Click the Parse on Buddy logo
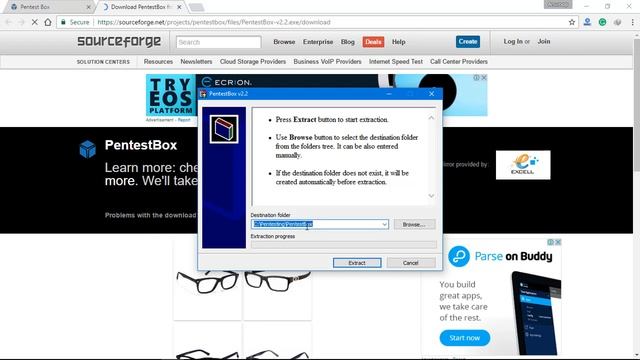The image size is (640, 360). click(500, 257)
